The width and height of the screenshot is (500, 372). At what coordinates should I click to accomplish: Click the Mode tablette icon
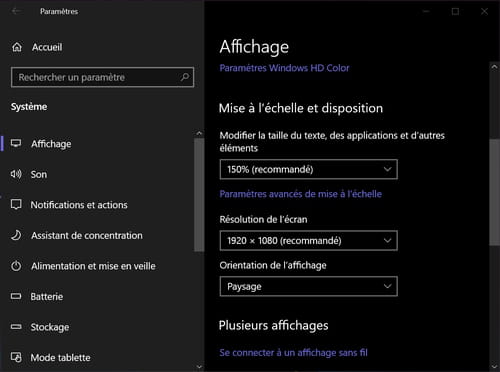click(x=16, y=357)
